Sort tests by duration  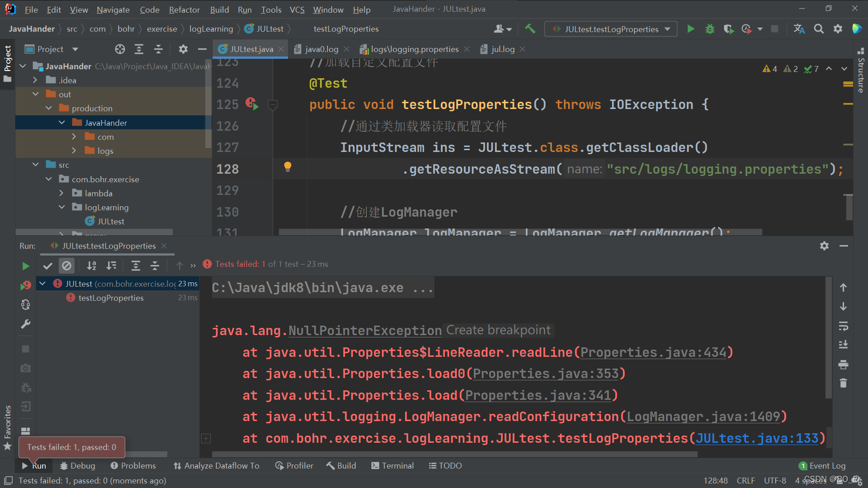point(111,265)
